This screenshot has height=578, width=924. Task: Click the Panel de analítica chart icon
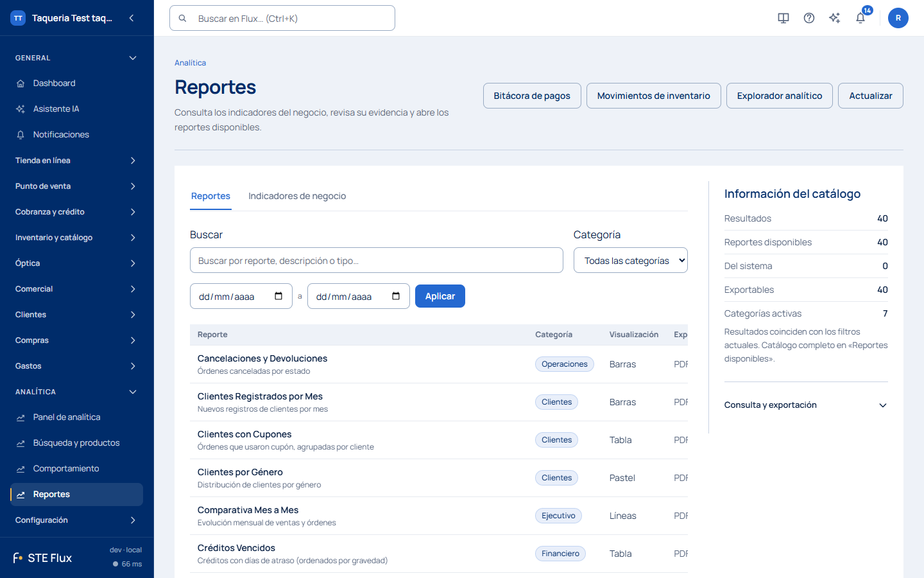(x=21, y=417)
